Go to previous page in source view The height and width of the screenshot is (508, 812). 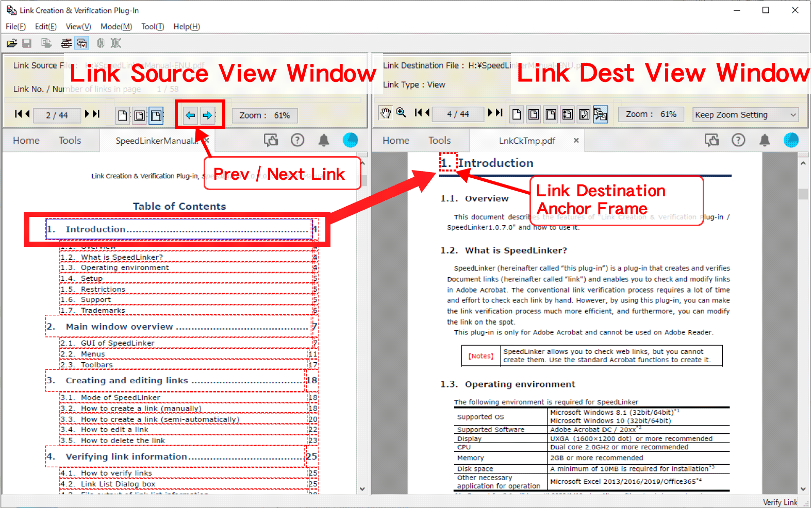tap(27, 114)
